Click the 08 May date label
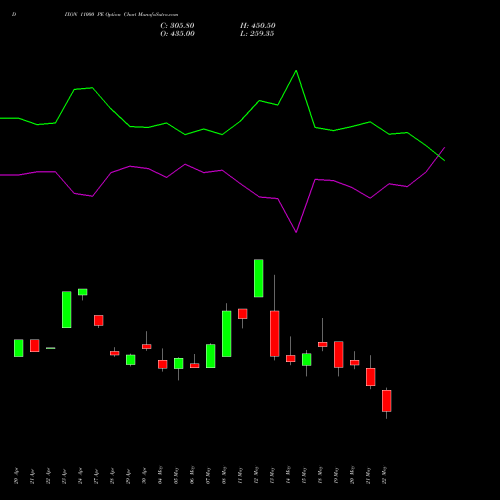The height and width of the screenshot is (500, 500). click(x=224, y=475)
